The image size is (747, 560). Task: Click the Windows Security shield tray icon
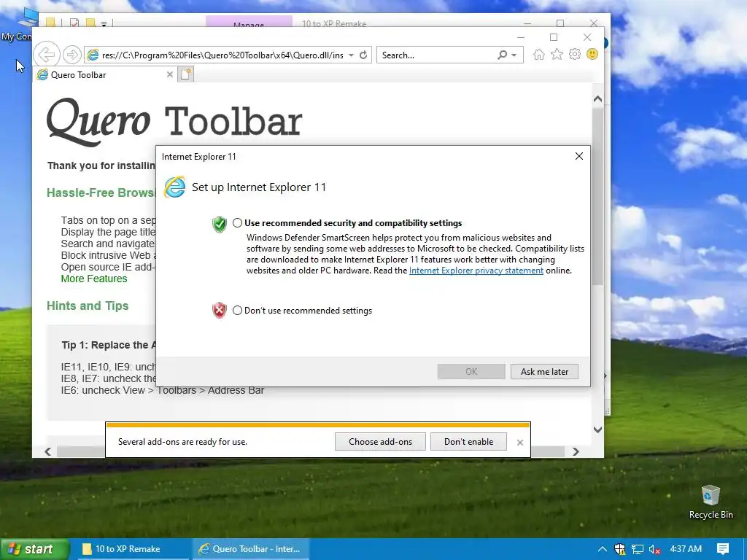click(x=619, y=549)
